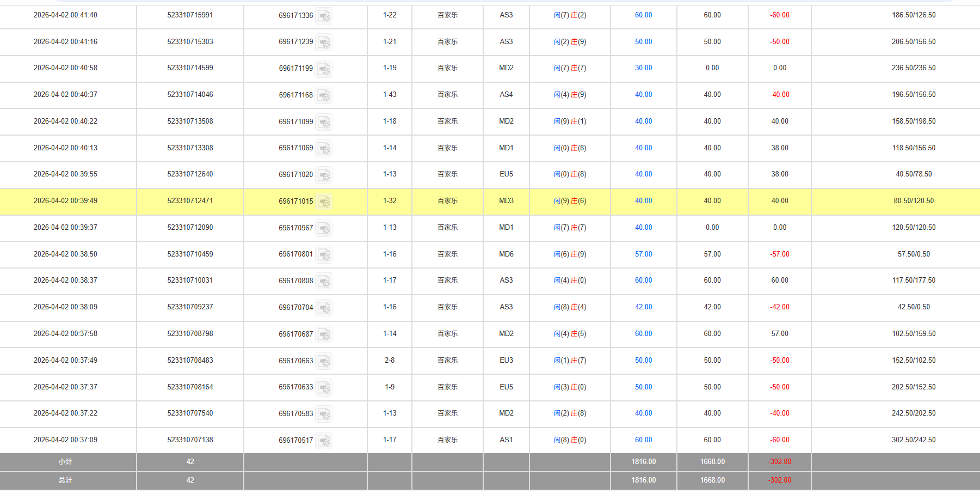Click the 57.00 bet amount link
This screenshot has height=500, width=980.
[x=643, y=254]
